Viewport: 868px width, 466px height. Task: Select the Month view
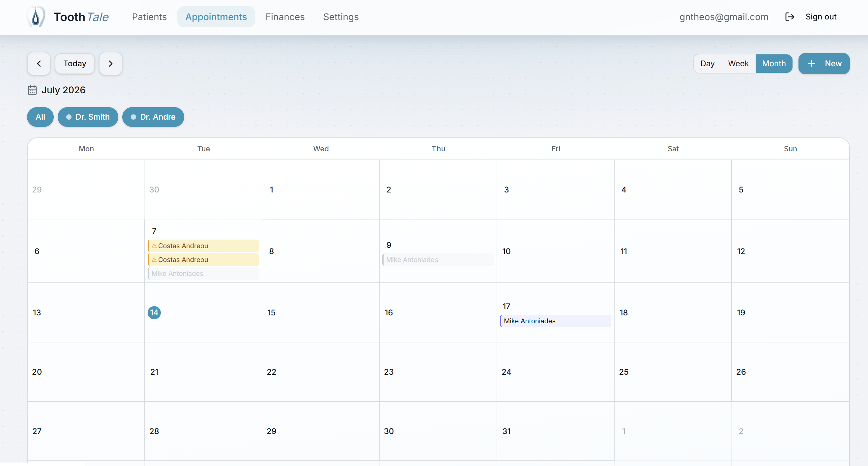pyautogui.click(x=774, y=63)
